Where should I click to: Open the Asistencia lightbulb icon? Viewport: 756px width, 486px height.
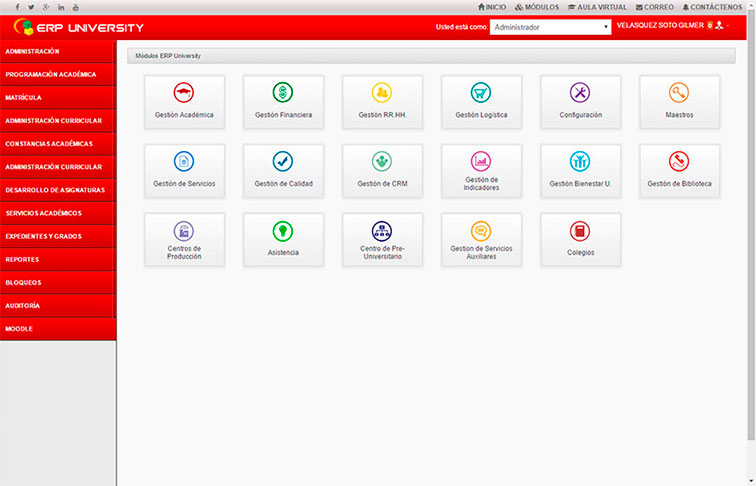[x=283, y=231]
